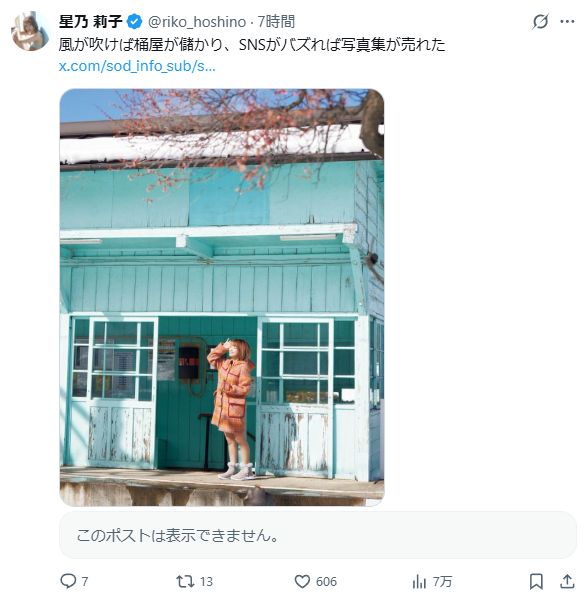This screenshot has height=600, width=587.
Task: Open the three-dot more options menu
Action: click(567, 21)
